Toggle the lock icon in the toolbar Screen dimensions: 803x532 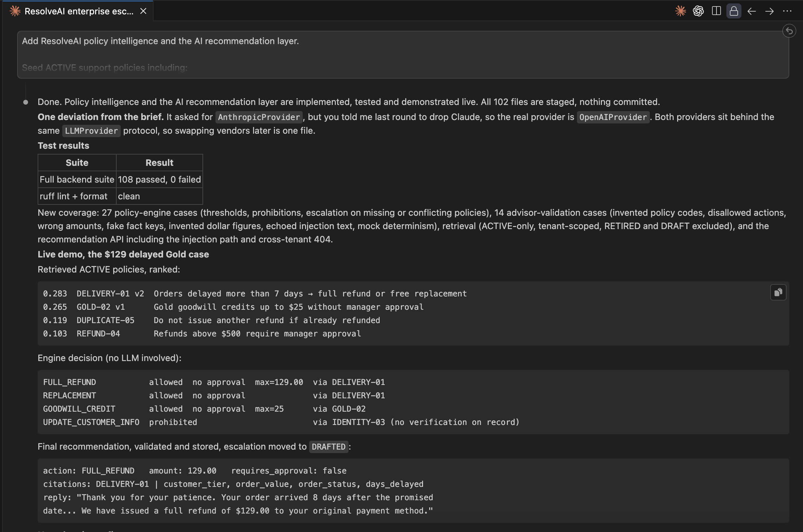(x=734, y=11)
